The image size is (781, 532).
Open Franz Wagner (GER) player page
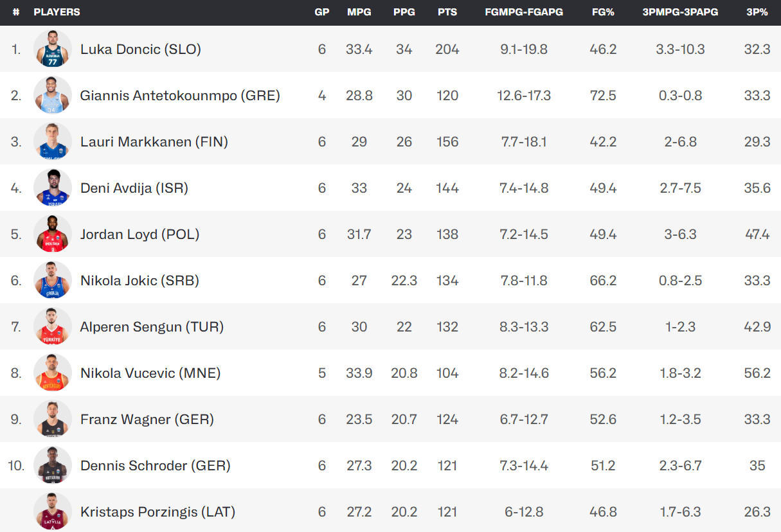[x=147, y=419]
